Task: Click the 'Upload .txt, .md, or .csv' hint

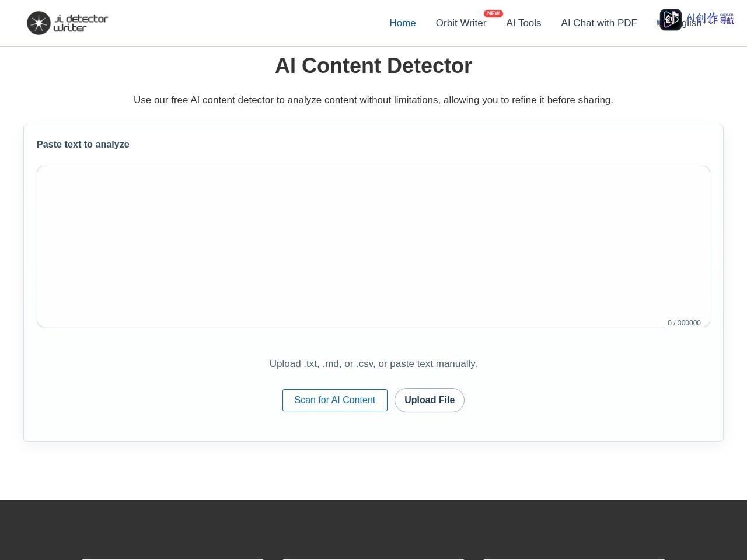Action: 373,363
